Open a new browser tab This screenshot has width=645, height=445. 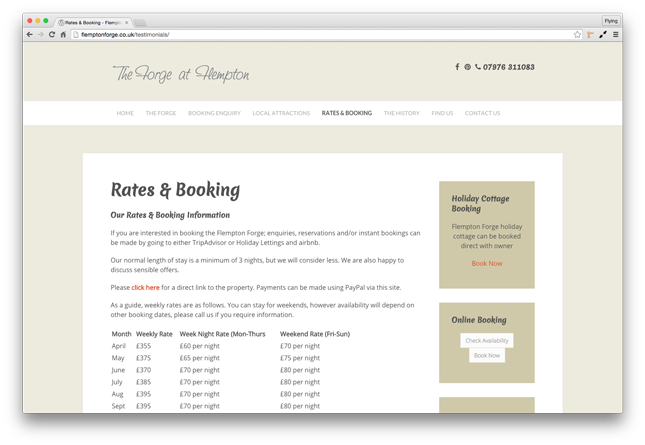140,23
